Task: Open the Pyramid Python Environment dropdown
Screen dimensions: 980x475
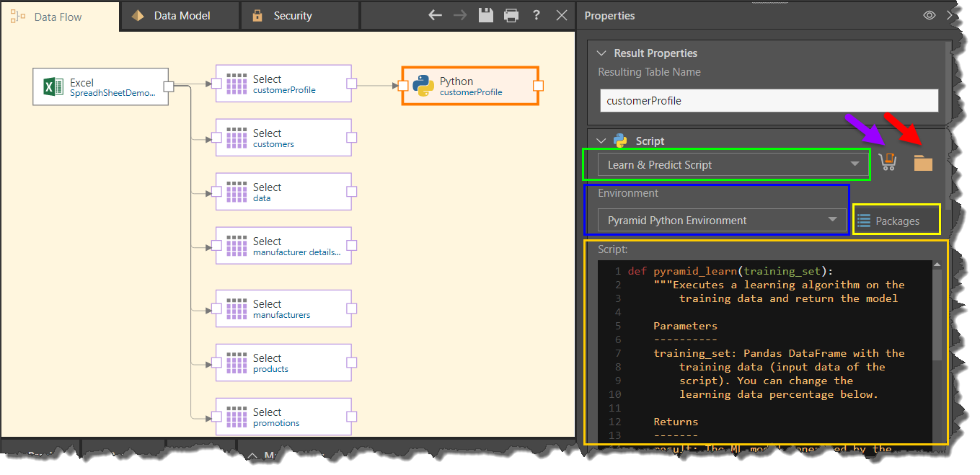Action: pos(721,221)
